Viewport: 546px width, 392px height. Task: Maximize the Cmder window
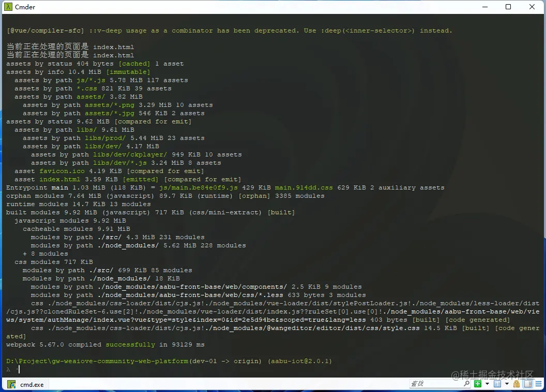pos(508,7)
